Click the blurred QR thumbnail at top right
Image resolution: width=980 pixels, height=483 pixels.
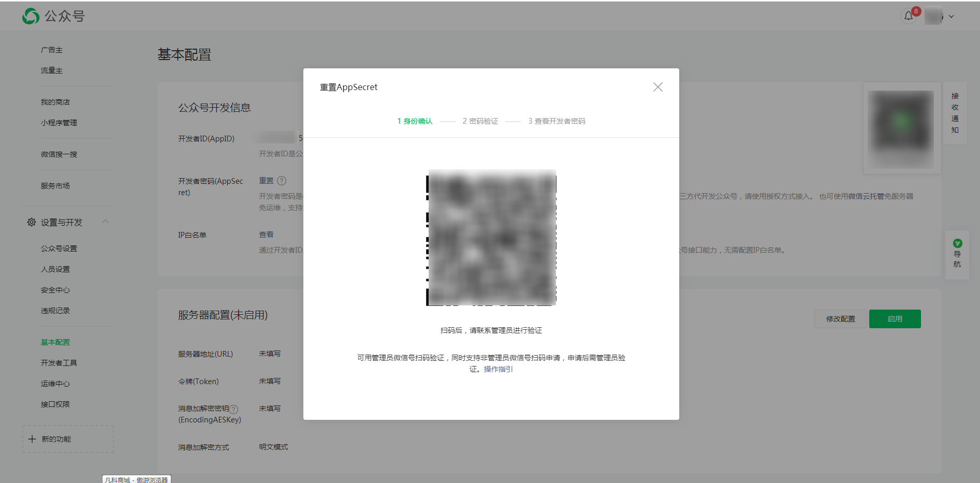pyautogui.click(x=902, y=128)
